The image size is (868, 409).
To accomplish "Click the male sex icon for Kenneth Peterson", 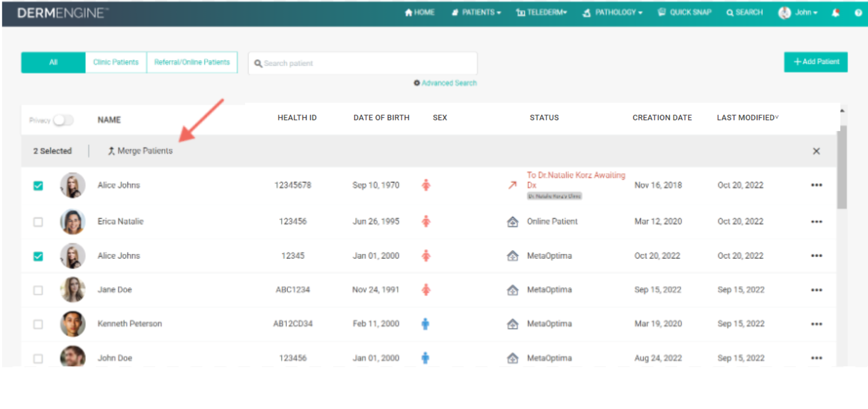I will pos(425,324).
